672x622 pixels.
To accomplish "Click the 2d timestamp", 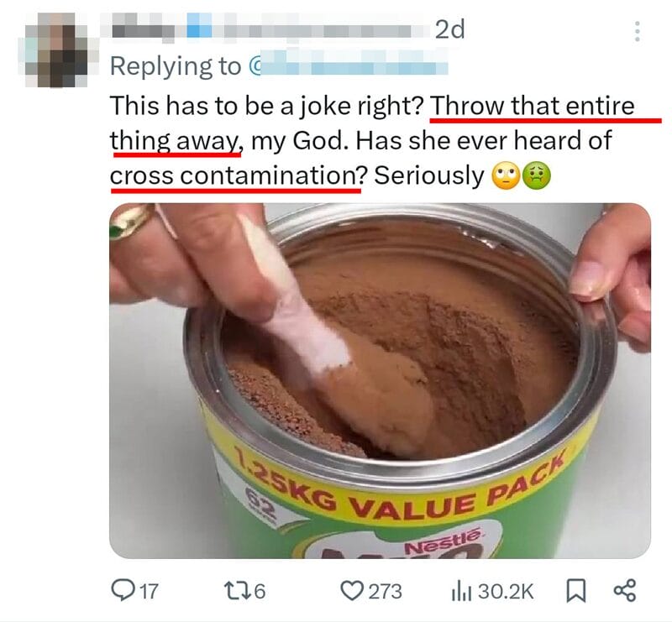I will pyautogui.click(x=449, y=29).
